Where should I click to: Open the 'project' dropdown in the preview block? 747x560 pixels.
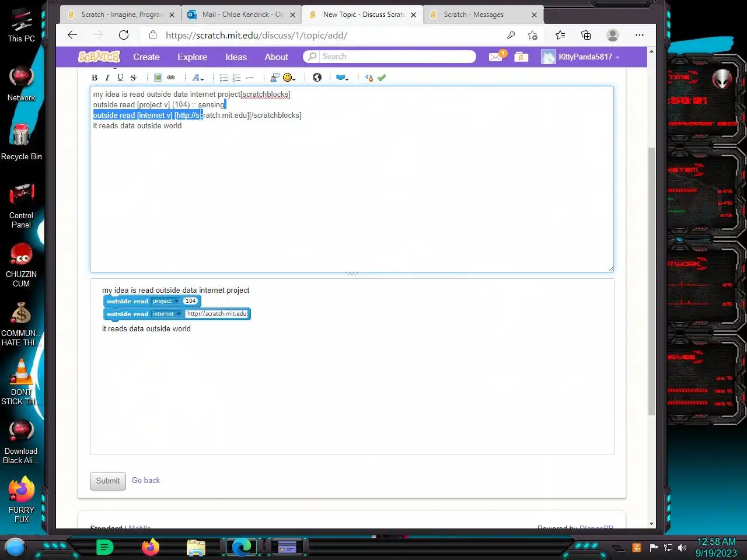(x=166, y=301)
